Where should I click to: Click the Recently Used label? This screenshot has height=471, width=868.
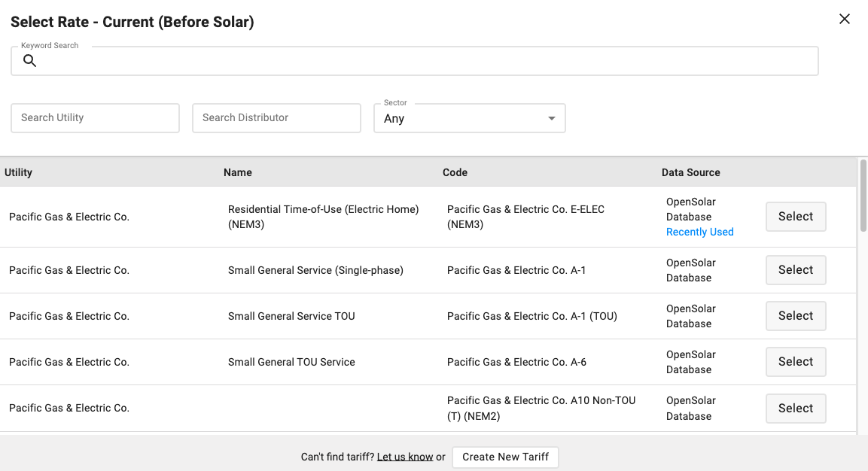[699, 232]
